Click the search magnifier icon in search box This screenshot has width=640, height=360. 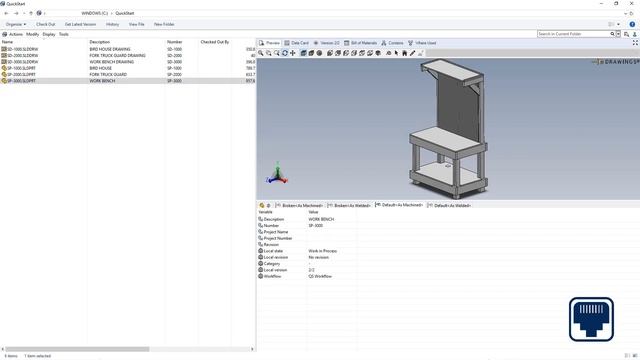[612, 34]
